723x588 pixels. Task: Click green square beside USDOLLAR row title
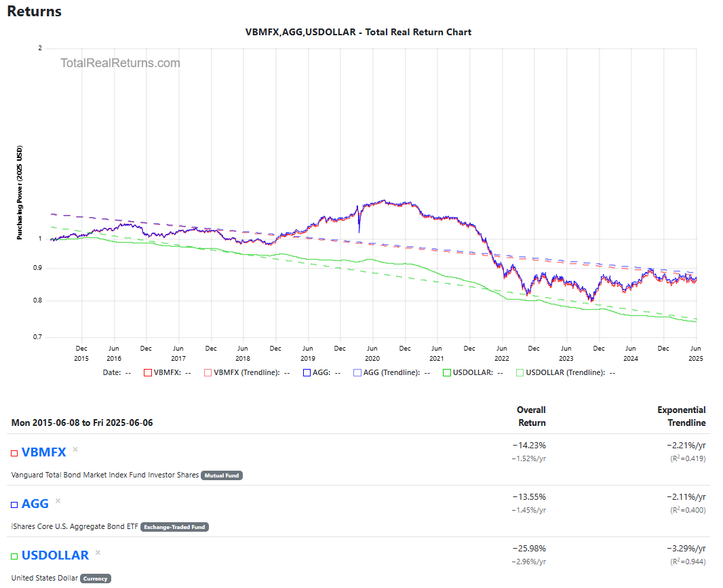(x=14, y=557)
